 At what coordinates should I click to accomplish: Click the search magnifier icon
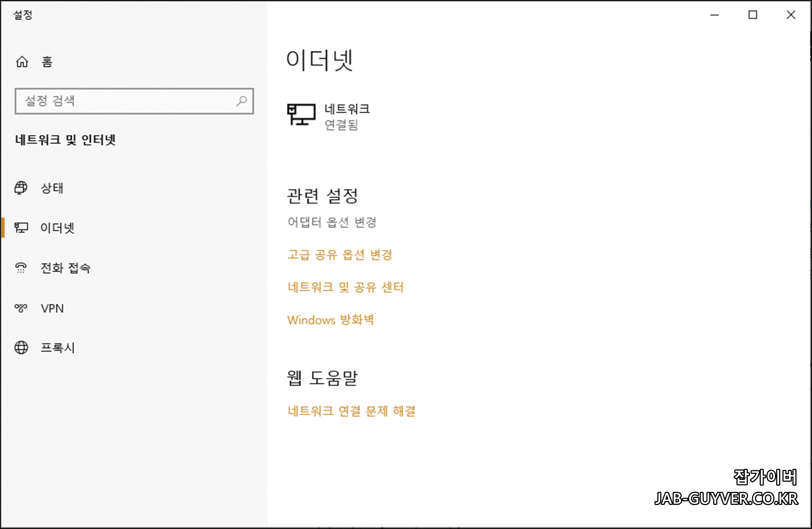pyautogui.click(x=242, y=101)
